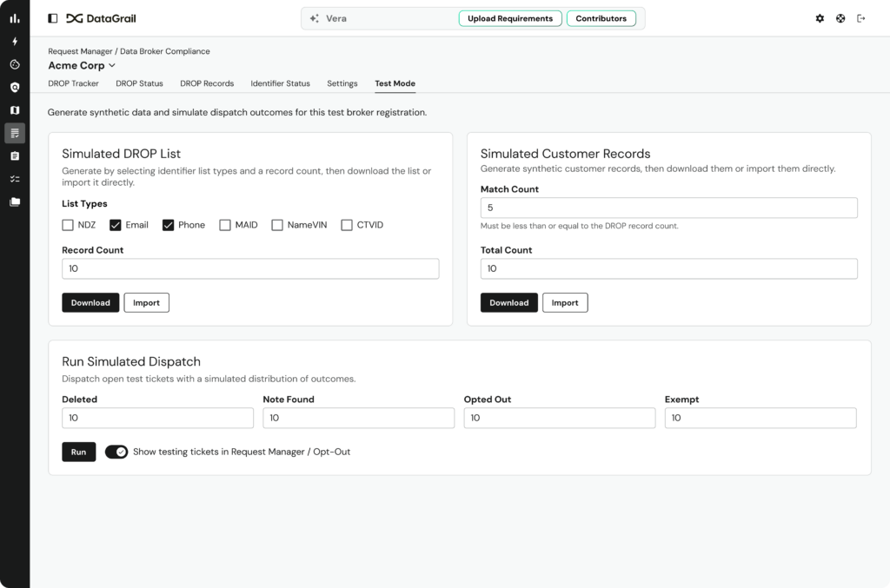Image resolution: width=890 pixels, height=588 pixels.
Task: Focus the Total Count field
Action: click(x=668, y=268)
